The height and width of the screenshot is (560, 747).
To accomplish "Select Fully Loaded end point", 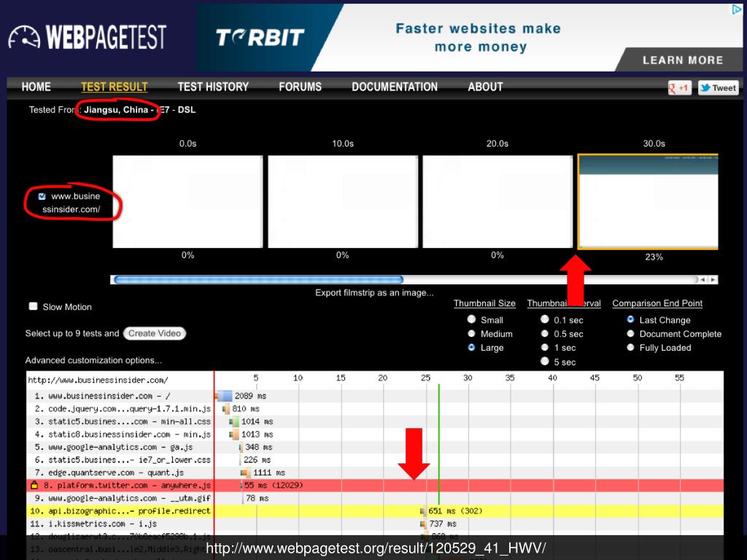I will tap(631, 347).
